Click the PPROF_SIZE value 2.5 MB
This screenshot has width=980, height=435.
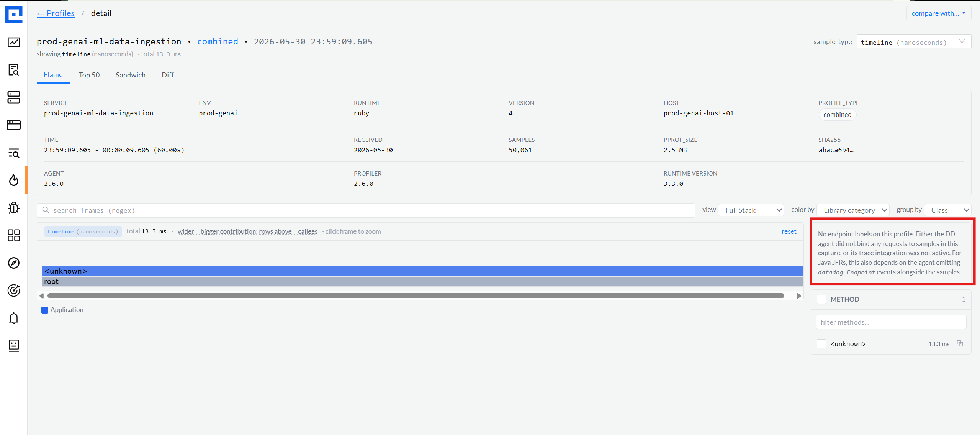[675, 150]
